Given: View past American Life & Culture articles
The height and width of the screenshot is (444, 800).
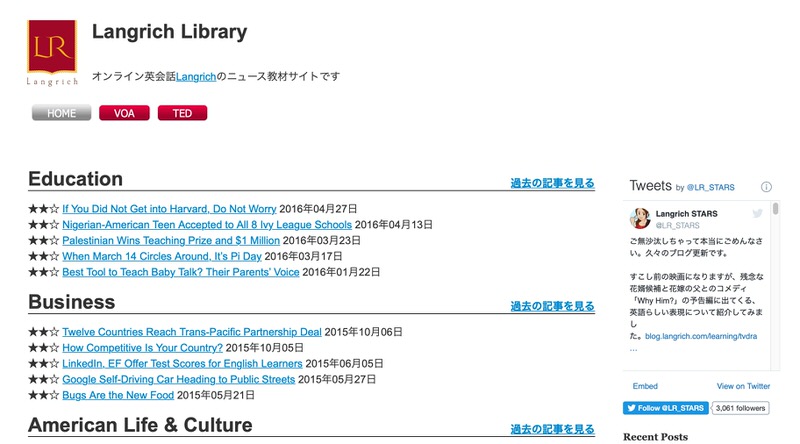Looking at the screenshot, I should tap(552, 429).
